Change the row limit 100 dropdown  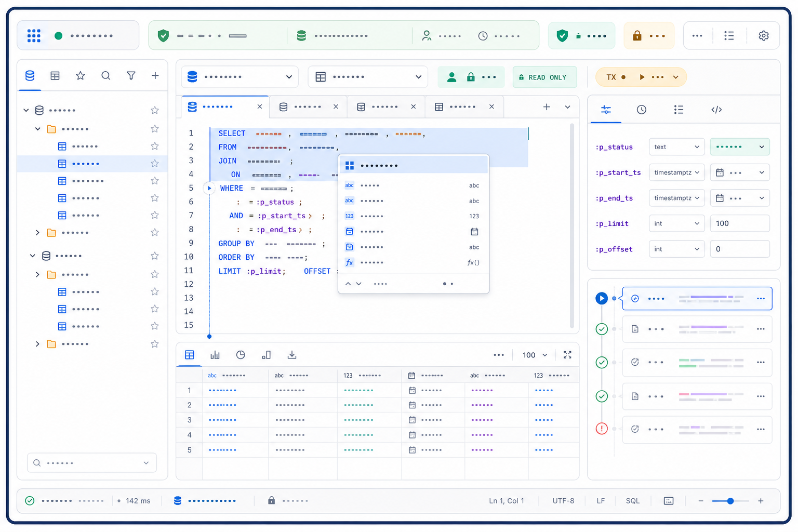(535, 355)
